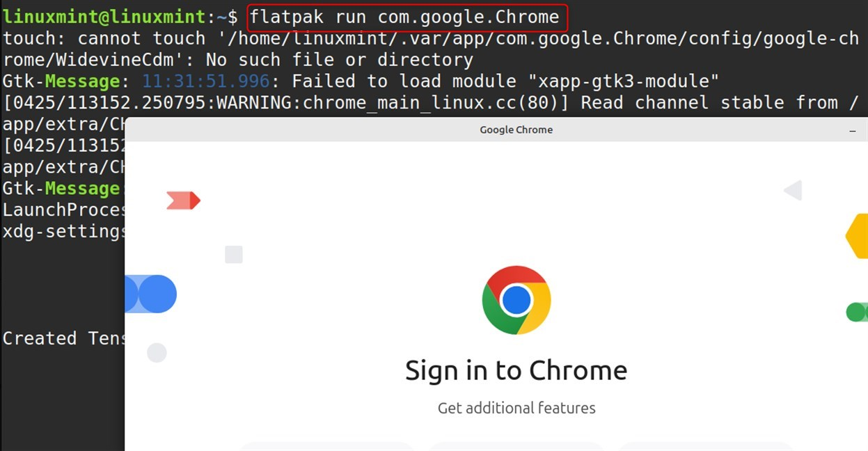Click the blue double-circle shape
The height and width of the screenshot is (451, 868).
(150, 294)
